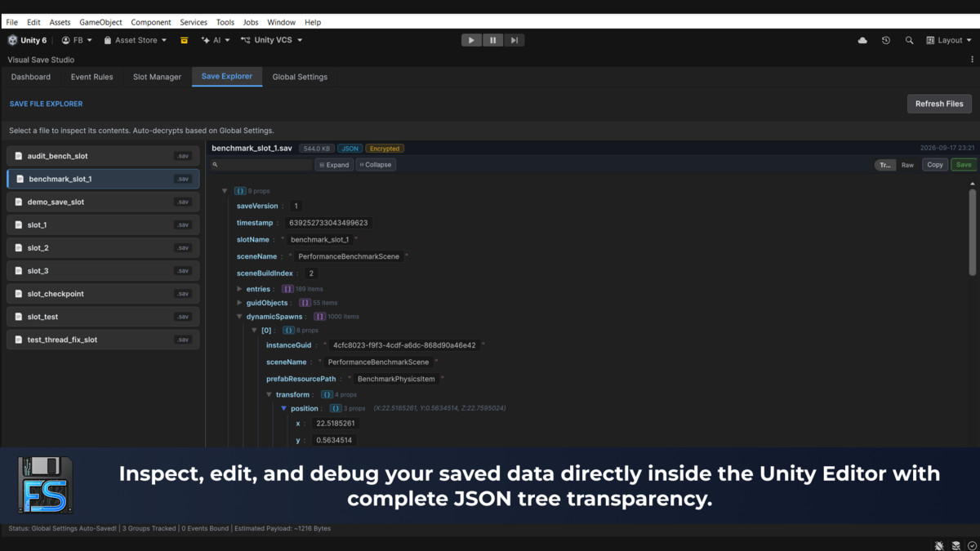Collapse the [0] item node
980x551 pixels.
coord(254,331)
